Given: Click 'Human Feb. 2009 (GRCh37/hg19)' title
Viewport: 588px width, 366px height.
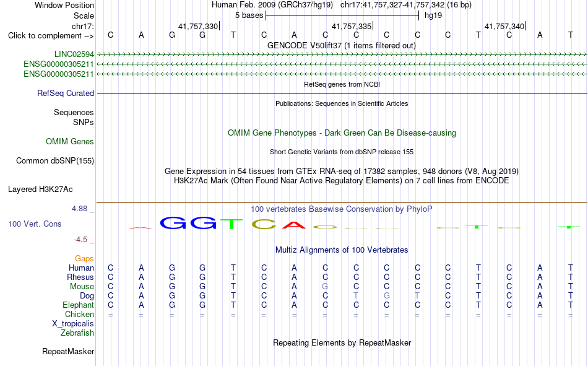Looking at the screenshot, I should [x=272, y=5].
